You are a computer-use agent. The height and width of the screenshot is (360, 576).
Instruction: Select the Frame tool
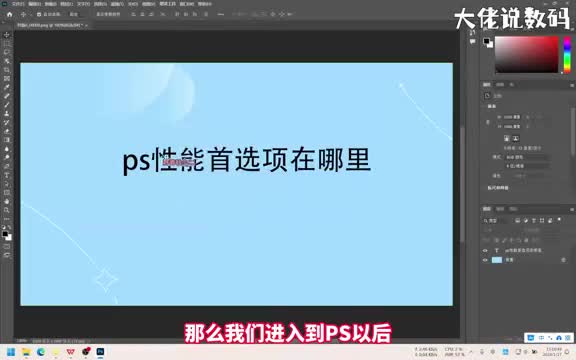7,79
